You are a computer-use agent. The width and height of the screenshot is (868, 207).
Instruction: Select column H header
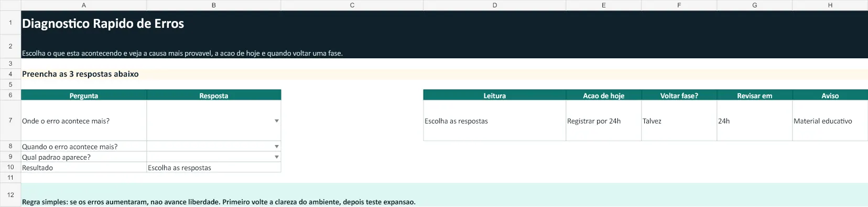830,5
